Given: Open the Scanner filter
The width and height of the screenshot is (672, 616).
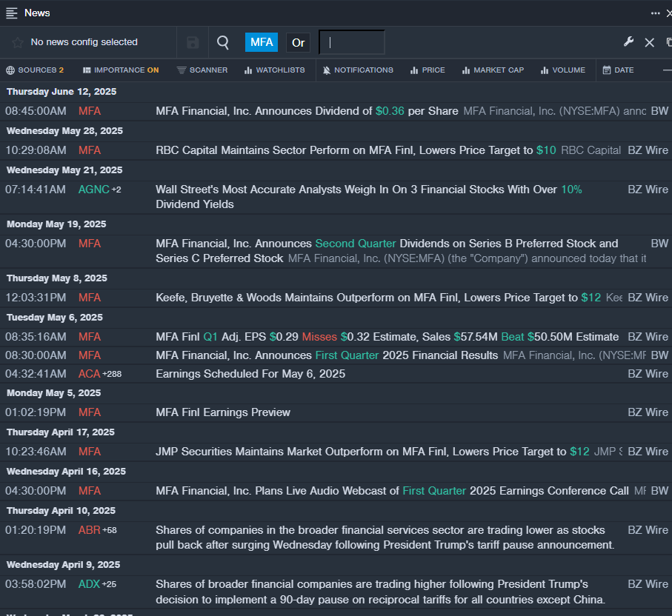Looking at the screenshot, I should (202, 70).
